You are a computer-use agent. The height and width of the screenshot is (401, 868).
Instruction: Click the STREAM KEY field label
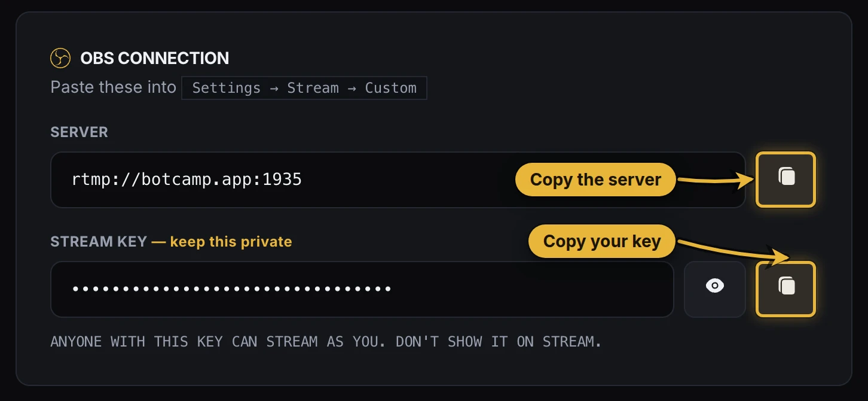click(99, 242)
